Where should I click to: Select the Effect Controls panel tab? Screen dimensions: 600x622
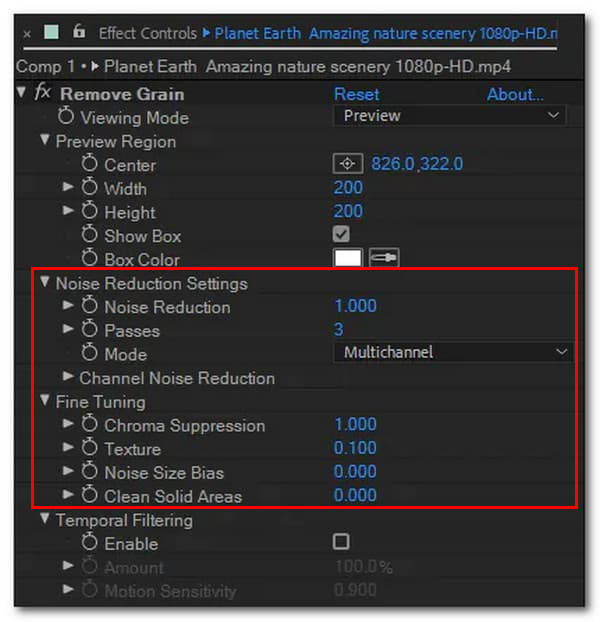point(148,33)
